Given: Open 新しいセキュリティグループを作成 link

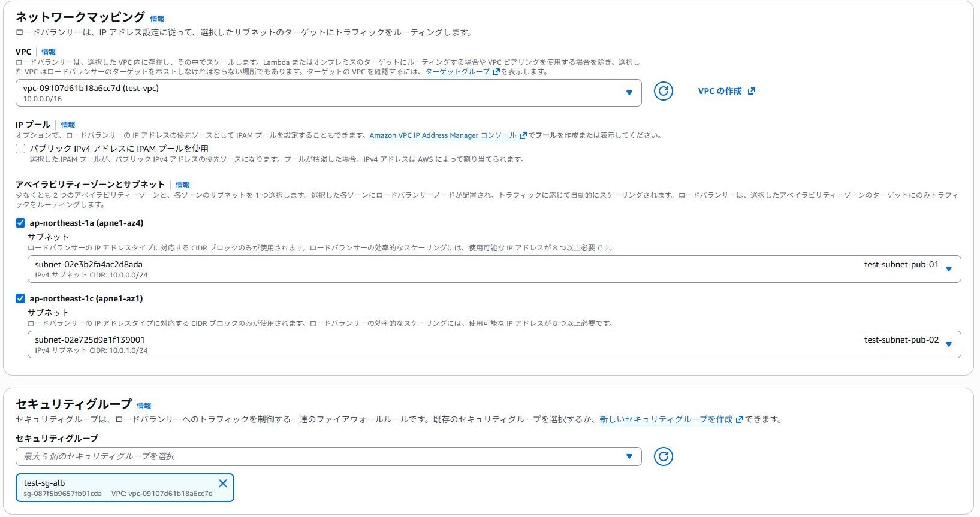Looking at the screenshot, I should [x=666, y=419].
